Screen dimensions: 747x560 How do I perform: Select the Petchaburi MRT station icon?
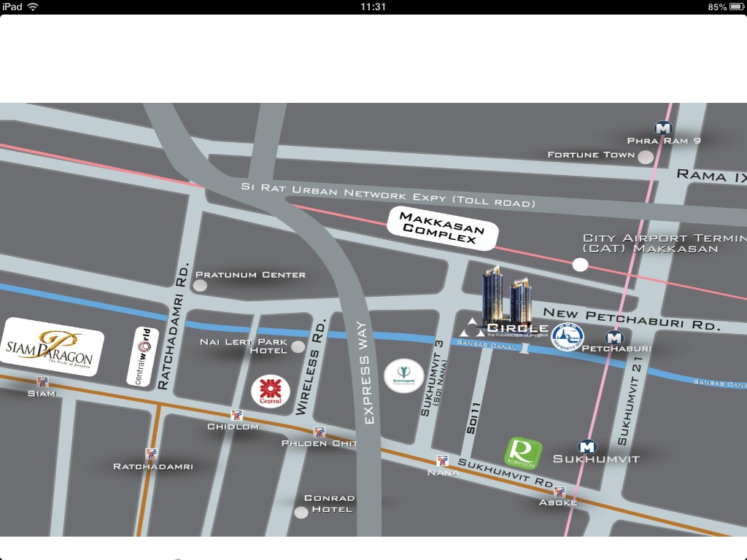(x=614, y=338)
